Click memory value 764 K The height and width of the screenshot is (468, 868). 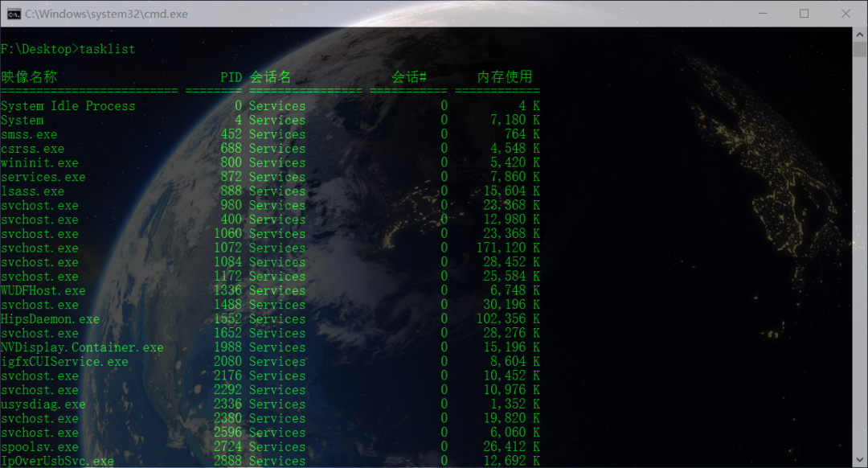[522, 134]
